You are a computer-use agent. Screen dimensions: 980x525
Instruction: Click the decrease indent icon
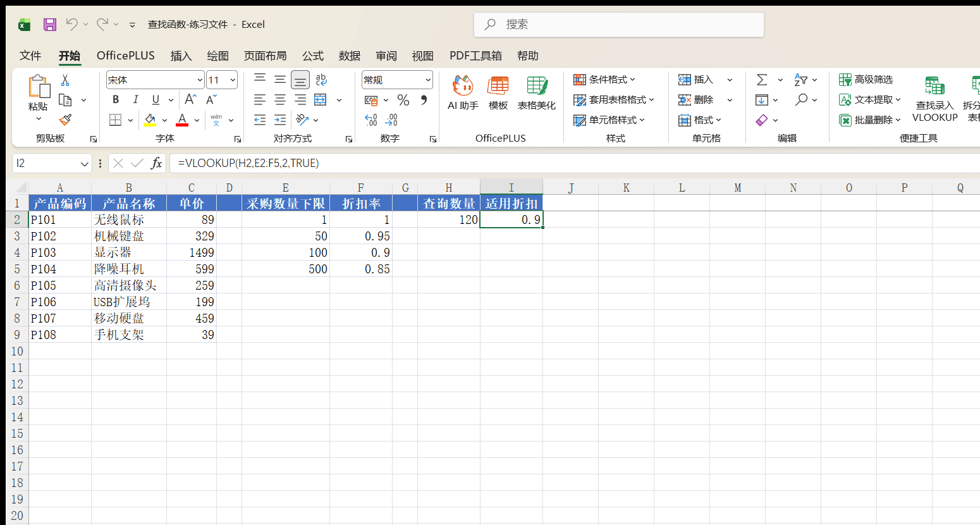260,120
